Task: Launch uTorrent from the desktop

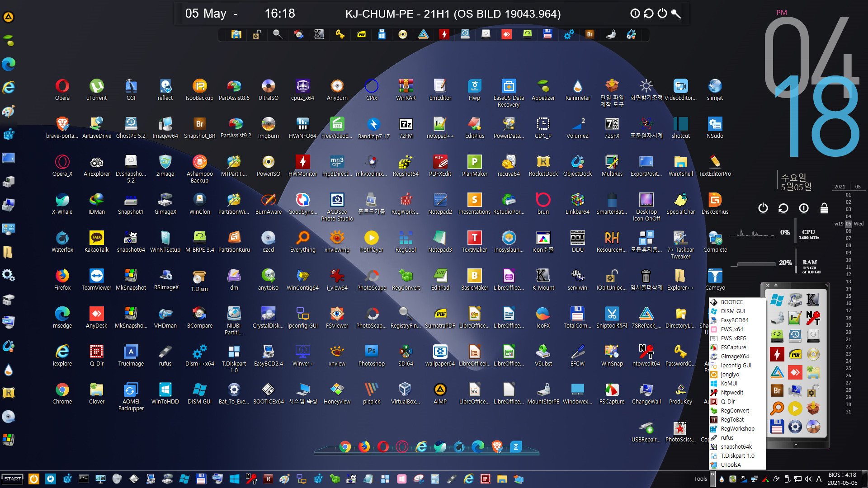Action: 96,89
